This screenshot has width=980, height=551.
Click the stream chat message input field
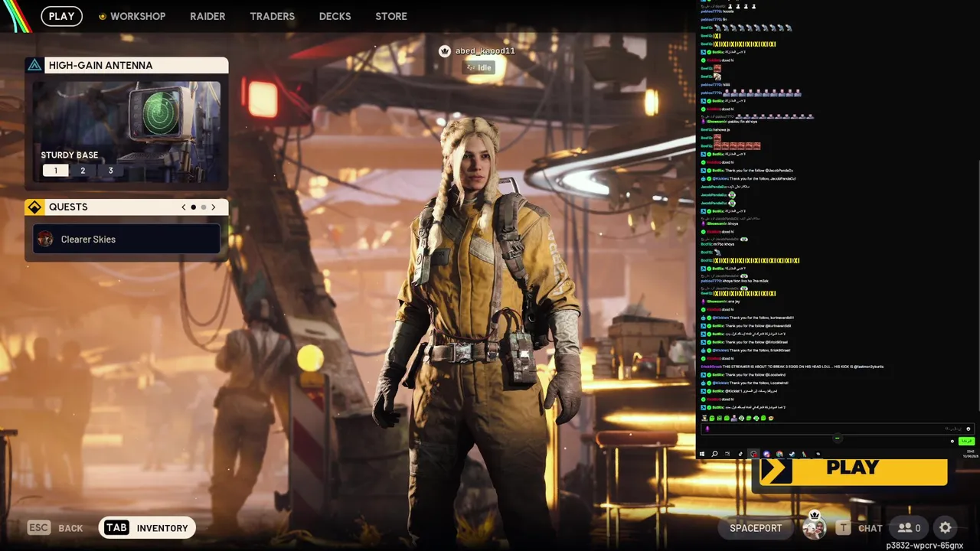(838, 429)
